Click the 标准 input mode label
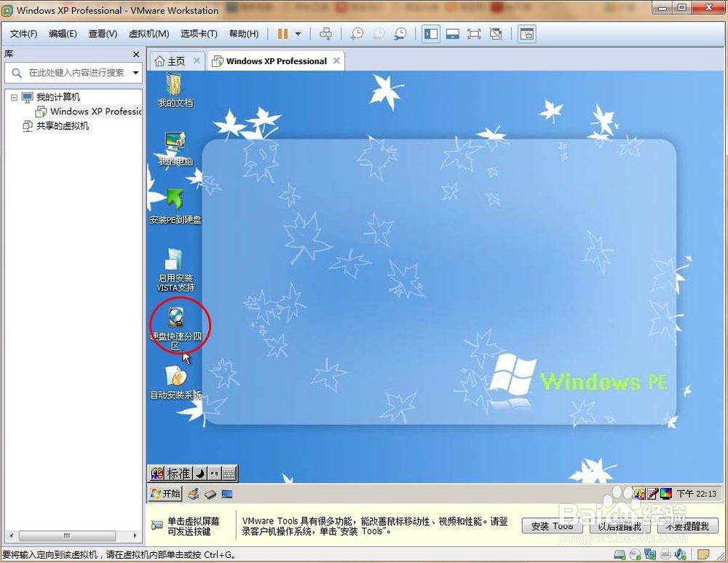Image resolution: width=728 pixels, height=563 pixels. (x=178, y=473)
